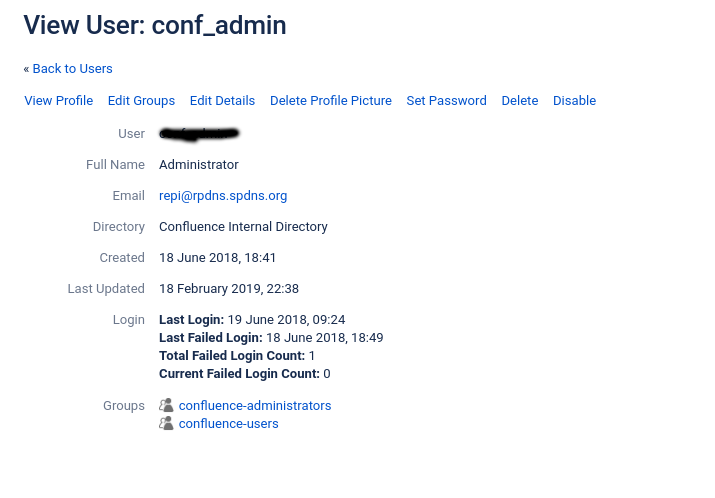Viewport: 715px width, 498px height.
Task: Open the Set Password link
Action: click(x=446, y=100)
